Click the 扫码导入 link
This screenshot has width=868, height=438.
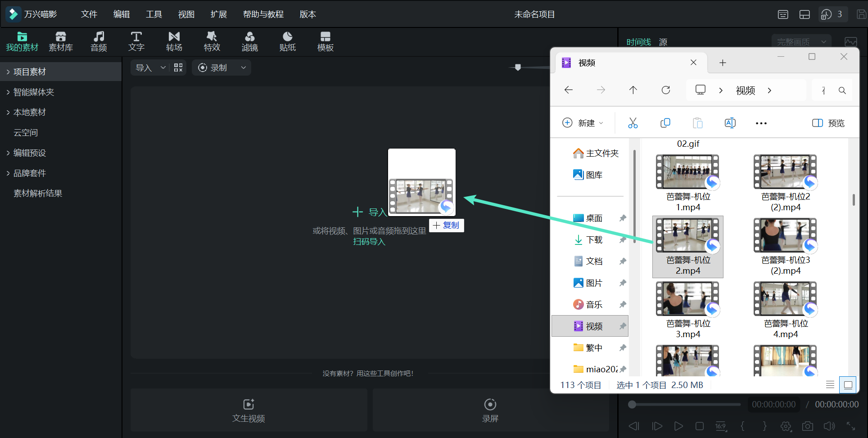coord(369,242)
